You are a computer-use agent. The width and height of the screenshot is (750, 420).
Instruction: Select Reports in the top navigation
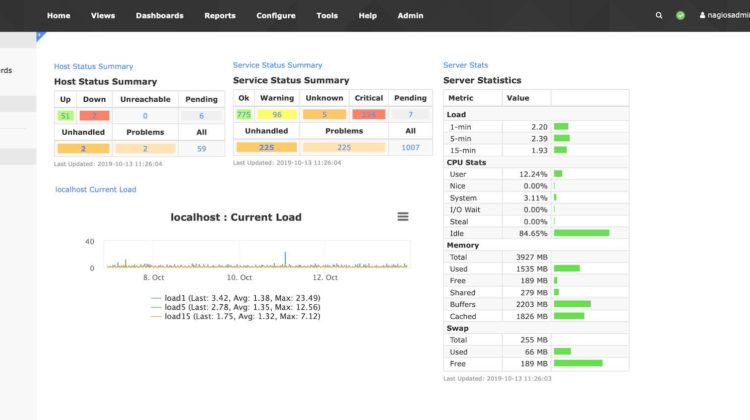pos(220,16)
